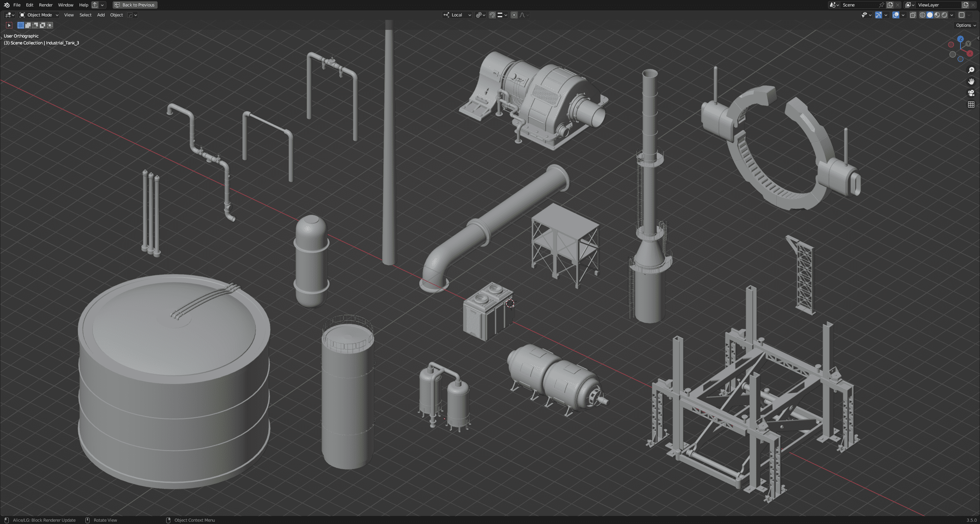Click the pan view hand icon
This screenshot has width=980, height=524.
971,82
